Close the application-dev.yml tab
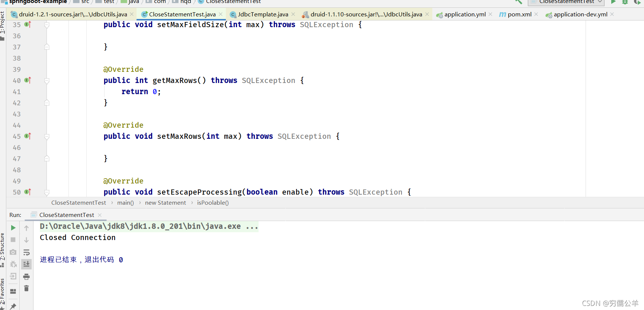The height and width of the screenshot is (310, 644). coord(612,14)
